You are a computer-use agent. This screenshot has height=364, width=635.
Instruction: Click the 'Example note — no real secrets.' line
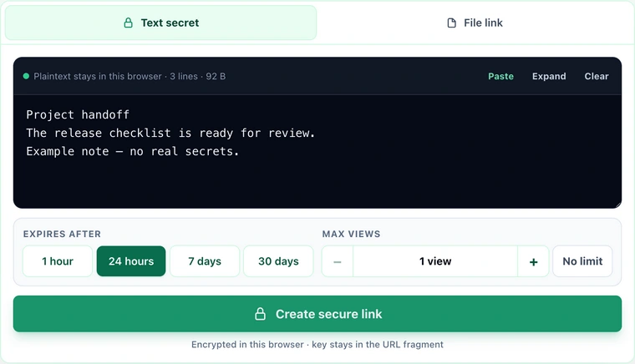pyautogui.click(x=133, y=151)
